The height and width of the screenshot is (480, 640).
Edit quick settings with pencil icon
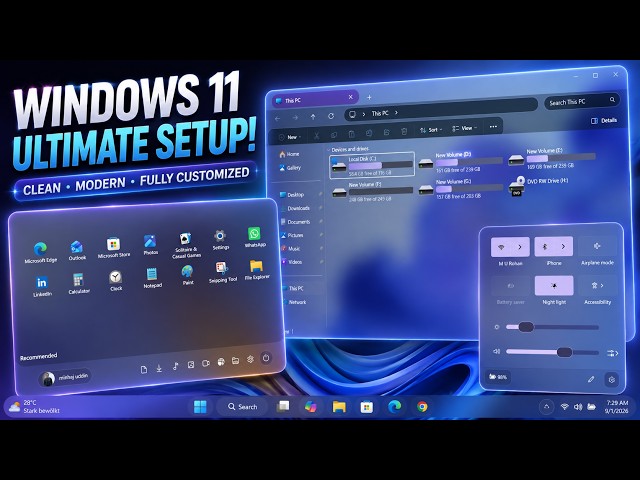click(x=591, y=379)
